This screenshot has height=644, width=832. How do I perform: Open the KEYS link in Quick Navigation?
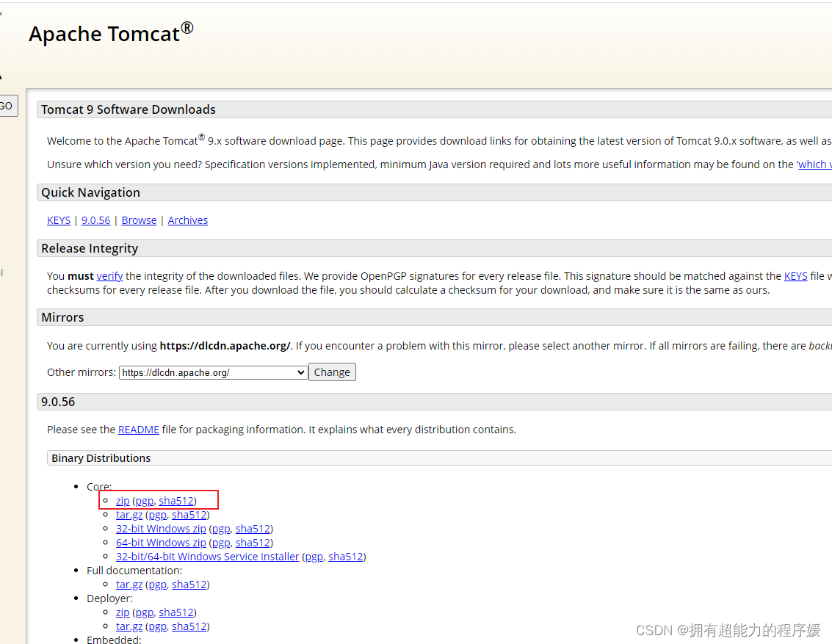[x=58, y=220]
